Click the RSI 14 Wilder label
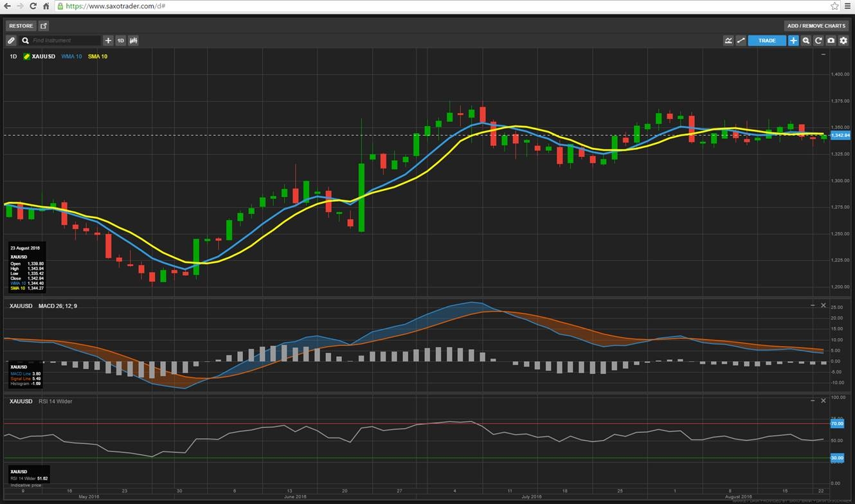 coord(55,401)
